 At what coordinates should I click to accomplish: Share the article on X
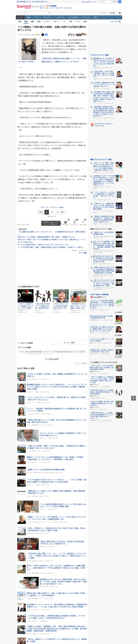(x=43, y=35)
